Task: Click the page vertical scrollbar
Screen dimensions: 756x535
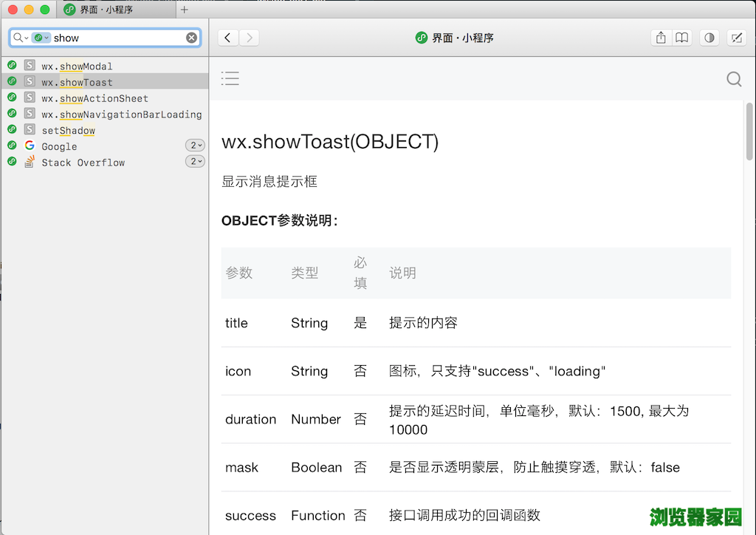Action: (749, 132)
